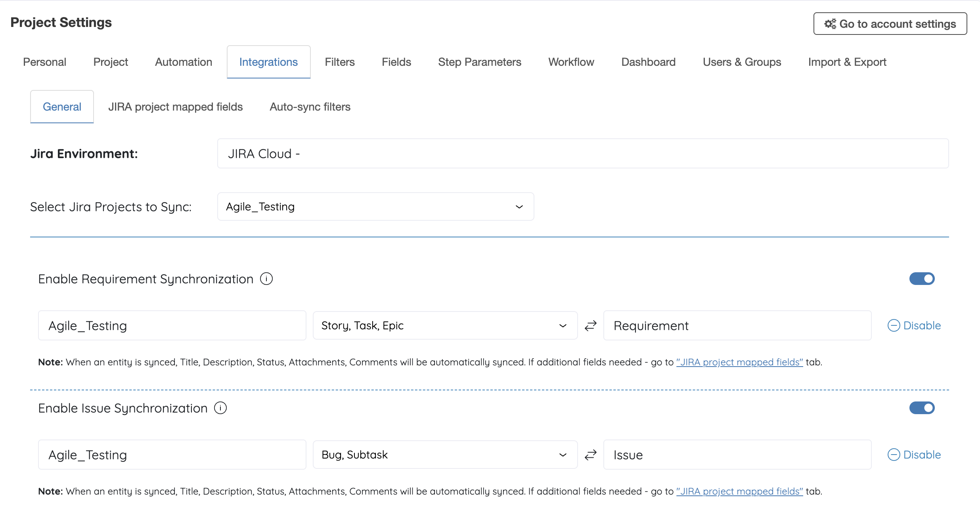
Task: Open the Auto-sync filters tab
Action: point(310,107)
